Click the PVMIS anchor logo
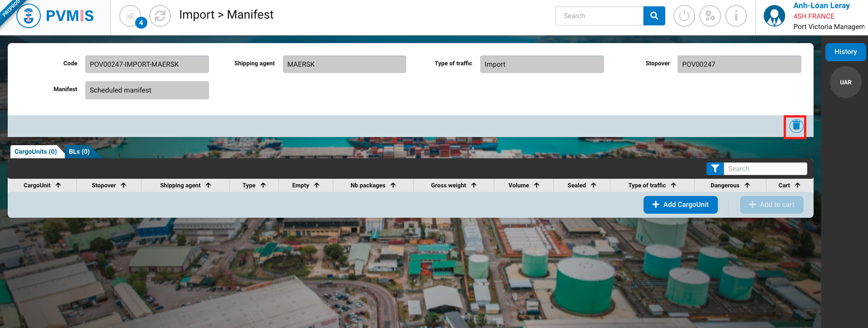The image size is (868, 328). coord(29,16)
